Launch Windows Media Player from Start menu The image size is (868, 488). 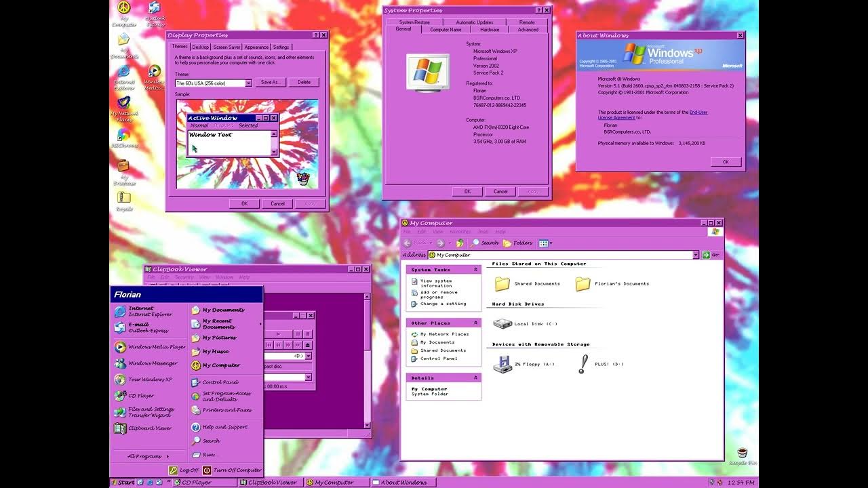(x=149, y=347)
